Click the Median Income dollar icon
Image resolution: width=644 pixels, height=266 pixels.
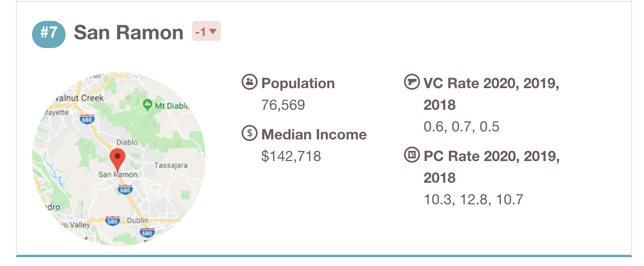click(250, 133)
